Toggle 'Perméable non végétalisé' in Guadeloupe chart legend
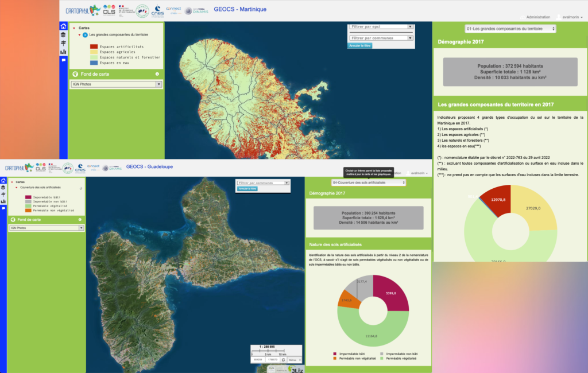Image resolution: width=588 pixels, height=373 pixels. (x=354, y=359)
